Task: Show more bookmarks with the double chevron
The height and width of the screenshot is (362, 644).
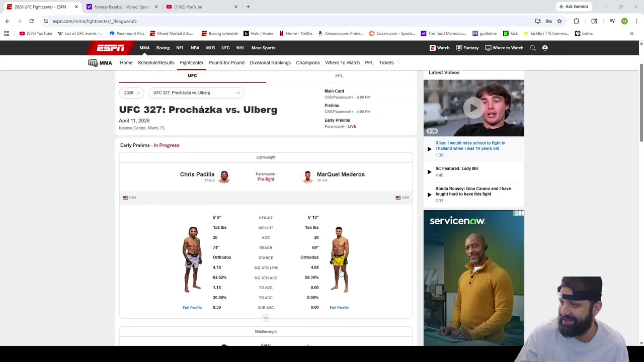Action: point(631,33)
